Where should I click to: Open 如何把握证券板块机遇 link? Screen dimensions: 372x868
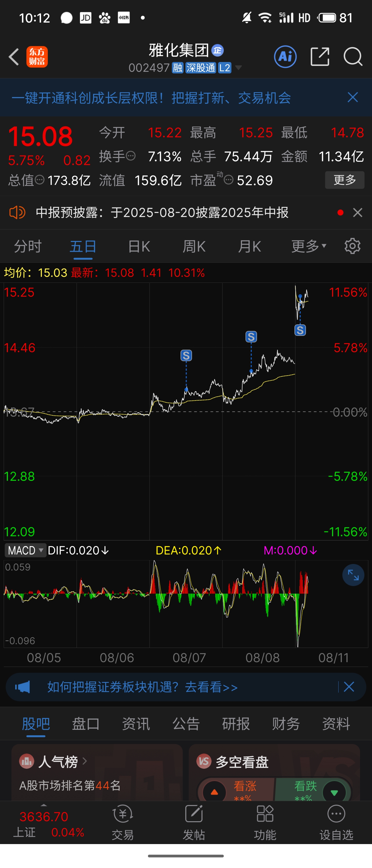[x=142, y=687]
